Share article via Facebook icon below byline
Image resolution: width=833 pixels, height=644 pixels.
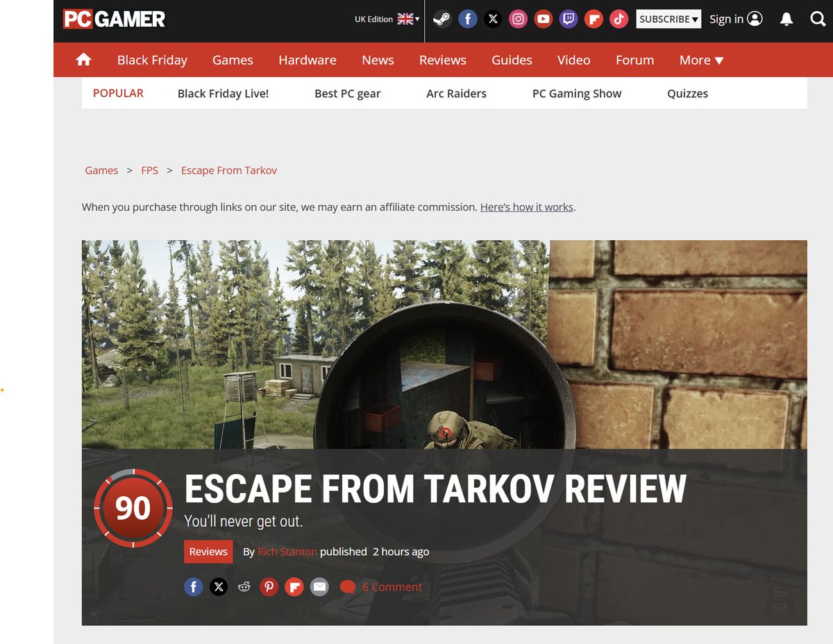(194, 587)
